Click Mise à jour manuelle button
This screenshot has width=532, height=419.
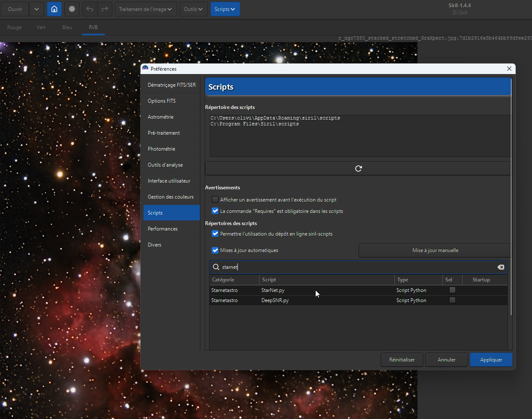coord(435,250)
